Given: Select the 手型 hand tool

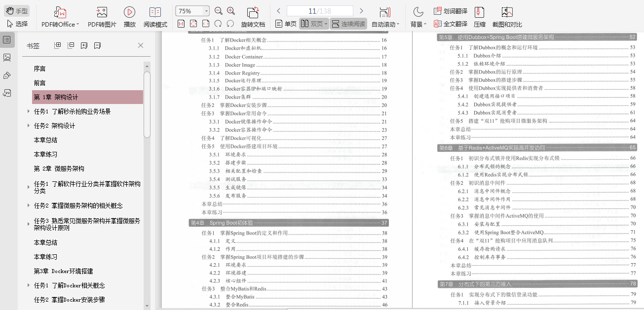Looking at the screenshot, I should [17, 11].
